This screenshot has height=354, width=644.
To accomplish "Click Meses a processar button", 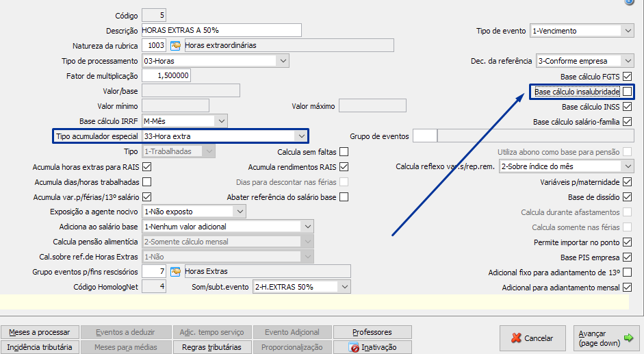I will coord(40,332).
